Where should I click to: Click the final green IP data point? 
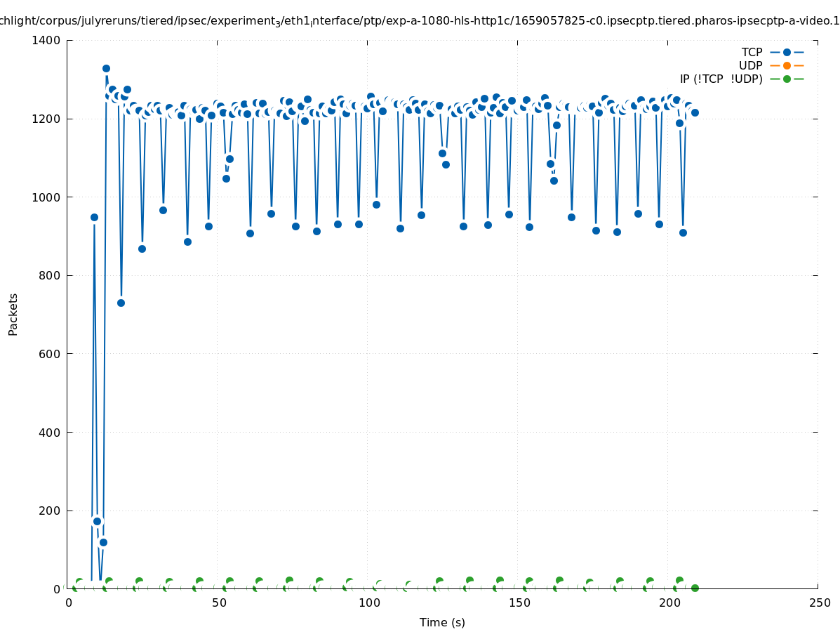695,588
